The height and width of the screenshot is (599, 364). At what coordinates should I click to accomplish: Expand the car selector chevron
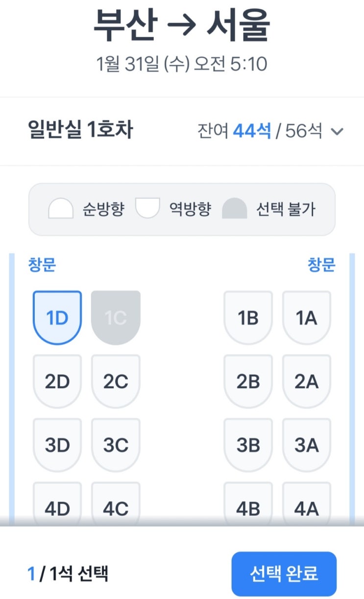337,131
